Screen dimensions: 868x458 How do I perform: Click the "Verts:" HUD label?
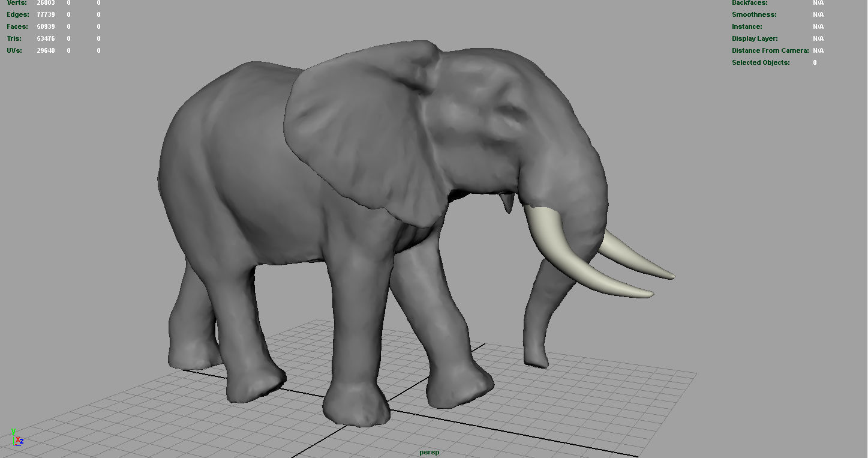tap(17, 3)
